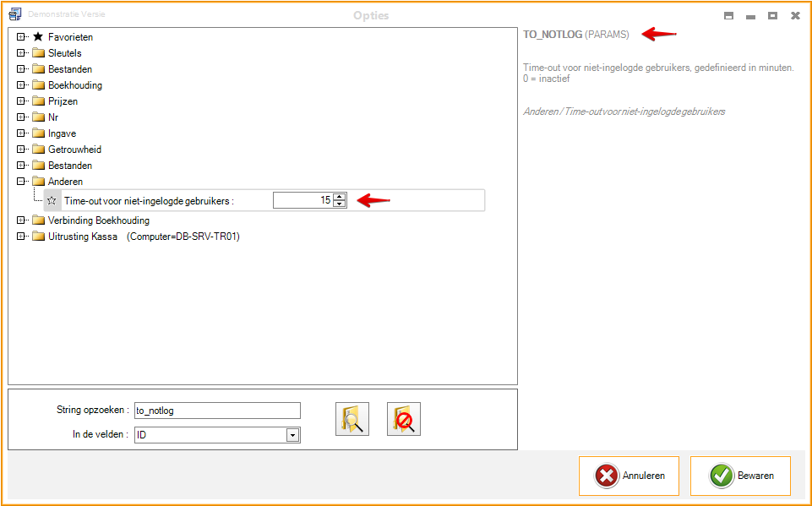Decrease the time-out value with down arrow
The width and height of the screenshot is (812, 506).
pyautogui.click(x=340, y=204)
